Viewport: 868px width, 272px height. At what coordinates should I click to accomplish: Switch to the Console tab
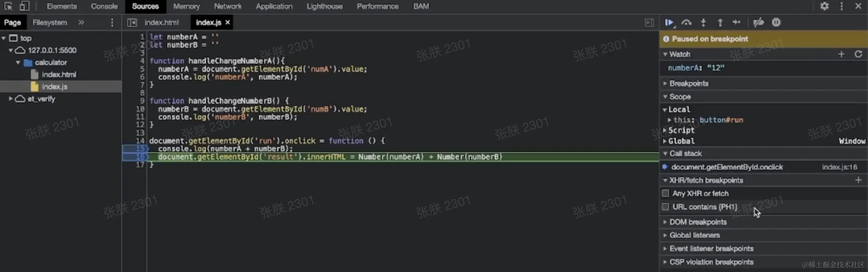click(x=104, y=6)
